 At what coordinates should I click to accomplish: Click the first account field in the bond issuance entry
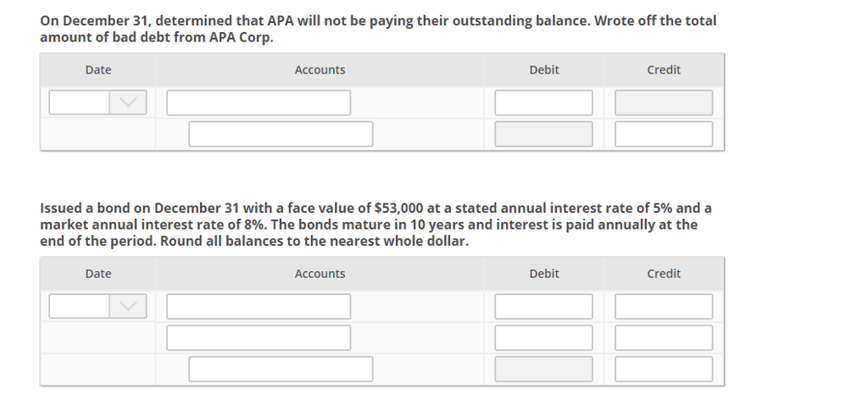click(259, 306)
